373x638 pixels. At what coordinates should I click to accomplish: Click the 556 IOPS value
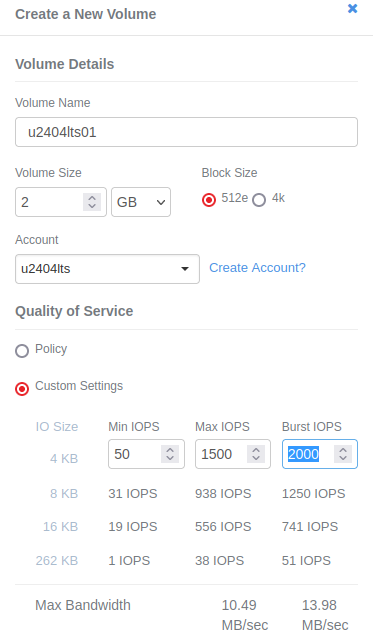tap(223, 527)
